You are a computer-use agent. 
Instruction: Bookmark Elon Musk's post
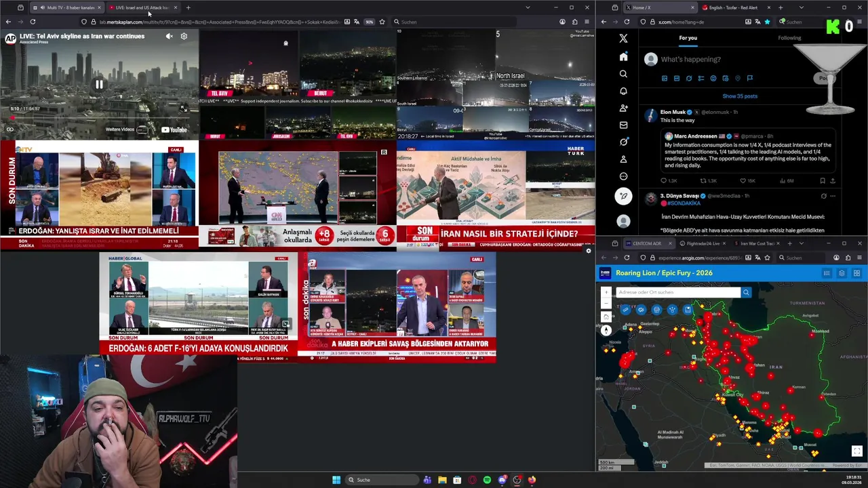823,181
